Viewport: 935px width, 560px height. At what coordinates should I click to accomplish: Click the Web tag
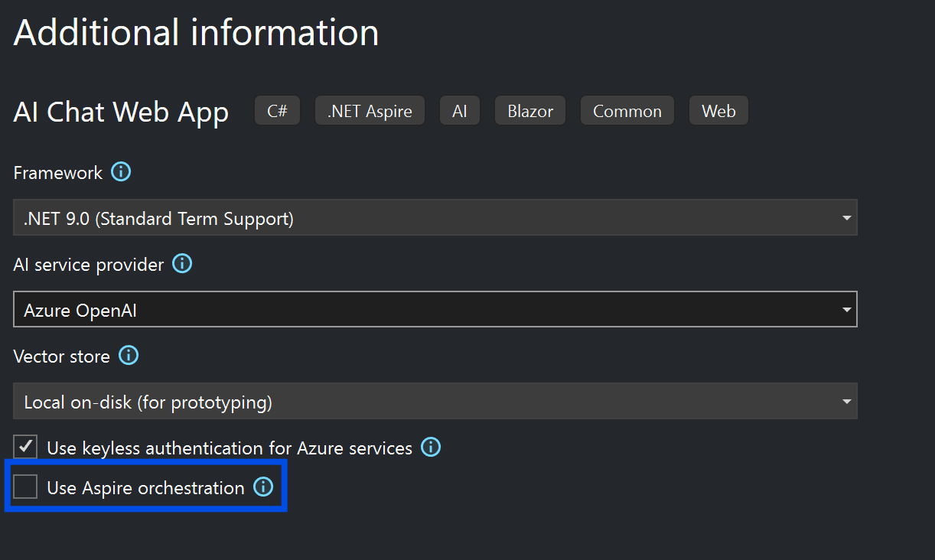(x=718, y=111)
